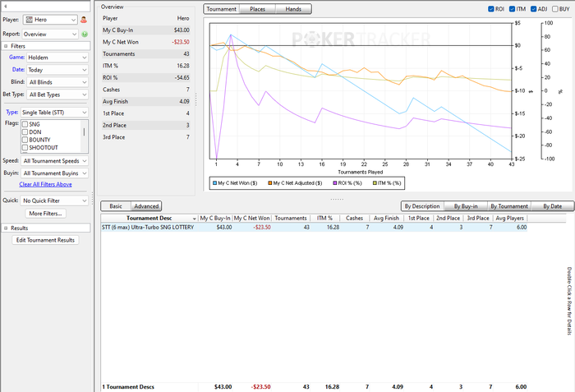Group results By Description
Image resolution: width=575 pixels, height=392 pixels.
[x=422, y=206]
